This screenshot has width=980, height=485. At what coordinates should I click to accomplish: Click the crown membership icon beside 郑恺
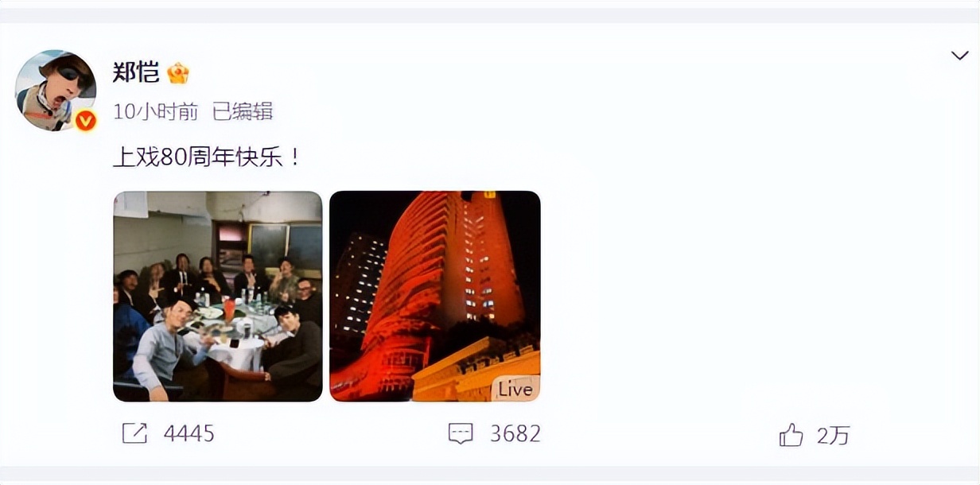point(178,73)
